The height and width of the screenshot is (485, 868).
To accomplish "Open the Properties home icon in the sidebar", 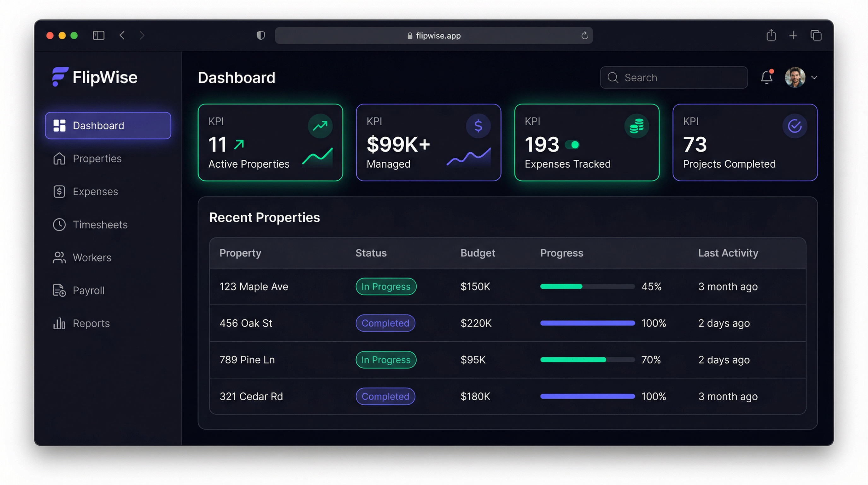I will [x=59, y=159].
